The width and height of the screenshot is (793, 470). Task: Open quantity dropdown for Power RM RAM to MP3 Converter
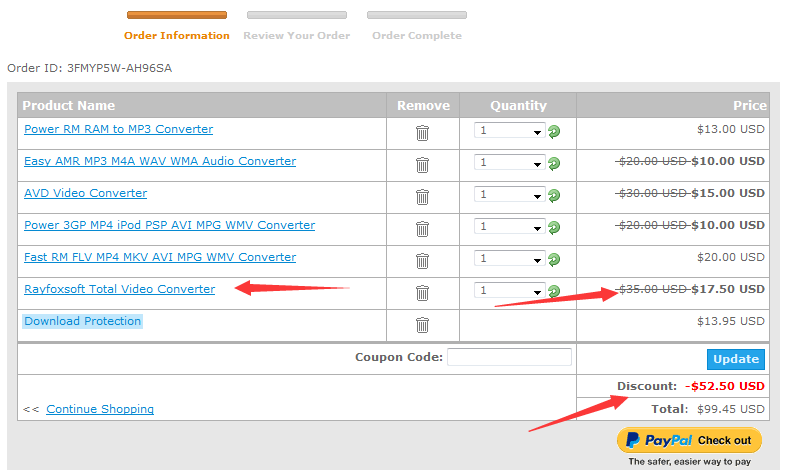point(510,131)
